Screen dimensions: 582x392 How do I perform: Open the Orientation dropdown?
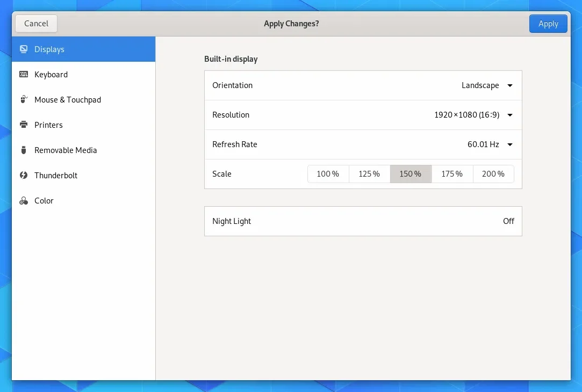(x=486, y=85)
